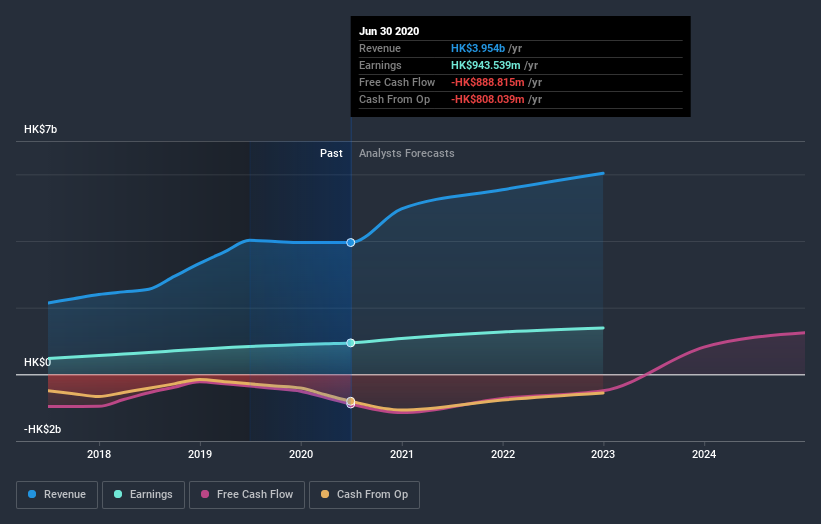Click the free cash flow line end at 2024
821x524 pixels.
pyautogui.click(x=803, y=333)
